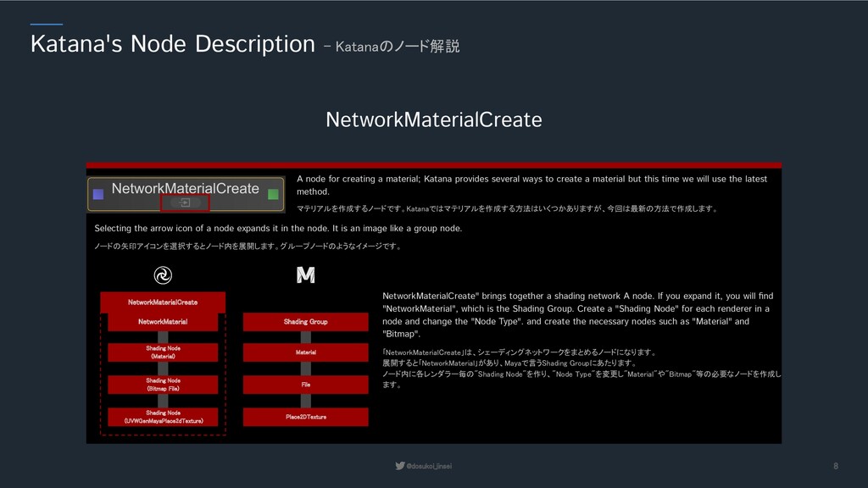
Task: Click the expand arrow icon on NetworkMaterialCreate node
Action: tap(185, 202)
